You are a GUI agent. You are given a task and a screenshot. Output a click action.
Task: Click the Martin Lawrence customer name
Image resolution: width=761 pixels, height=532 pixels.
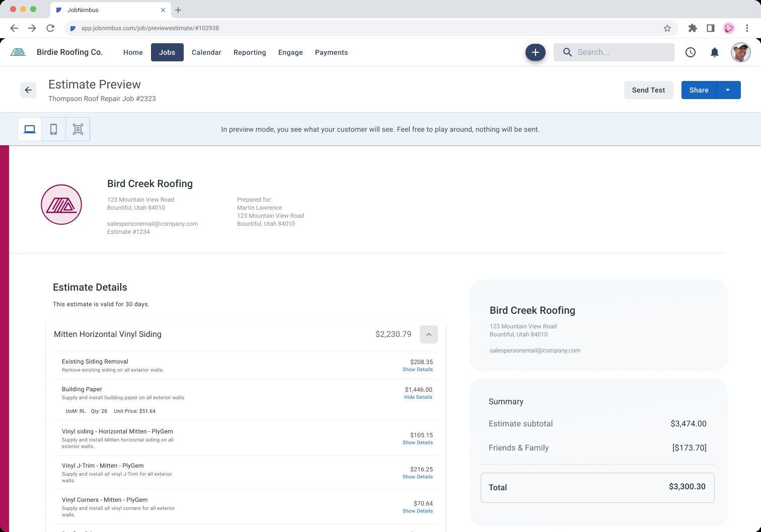[259, 208]
